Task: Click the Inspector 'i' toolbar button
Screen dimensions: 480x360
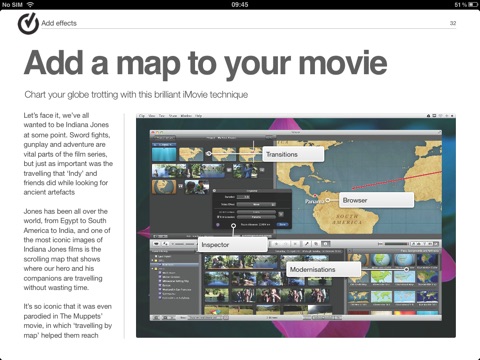Action: [326, 244]
